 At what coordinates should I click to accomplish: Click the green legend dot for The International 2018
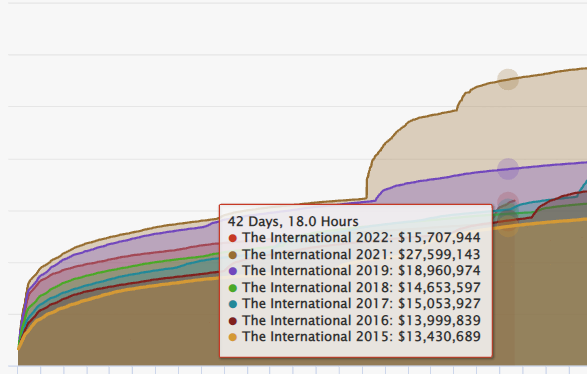click(232, 288)
